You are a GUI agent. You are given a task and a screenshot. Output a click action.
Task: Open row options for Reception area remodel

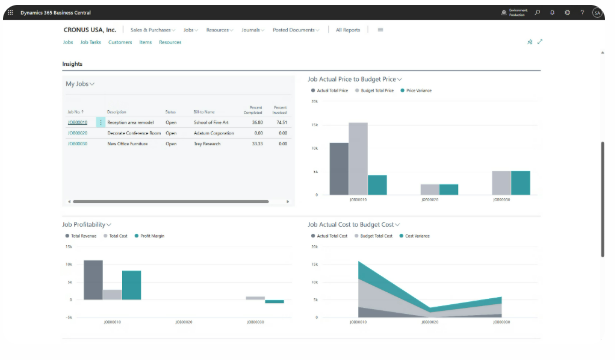coord(100,122)
